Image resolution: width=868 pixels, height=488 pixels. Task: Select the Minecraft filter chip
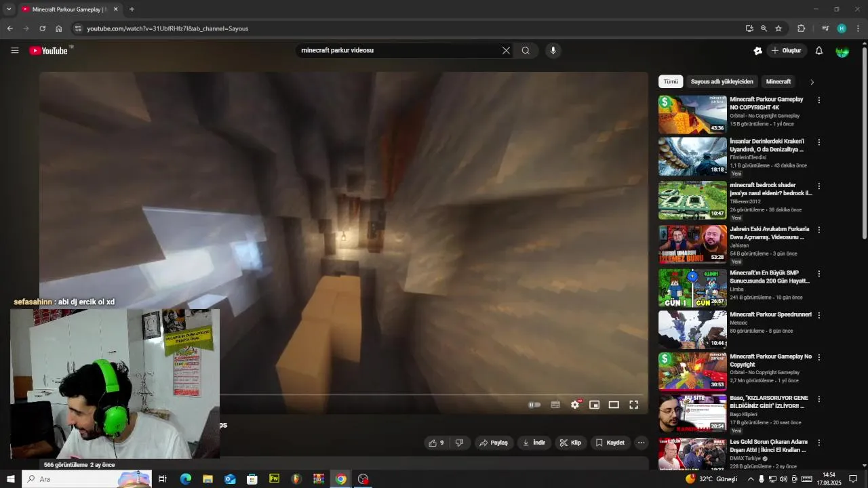778,81
